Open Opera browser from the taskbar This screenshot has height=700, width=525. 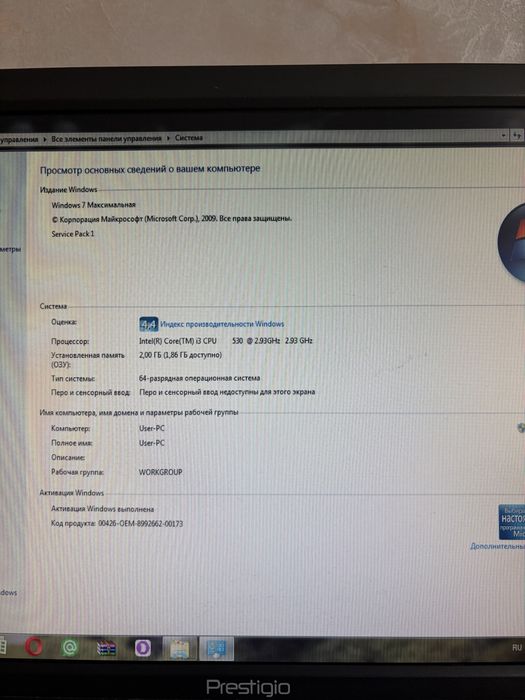[x=34, y=646]
